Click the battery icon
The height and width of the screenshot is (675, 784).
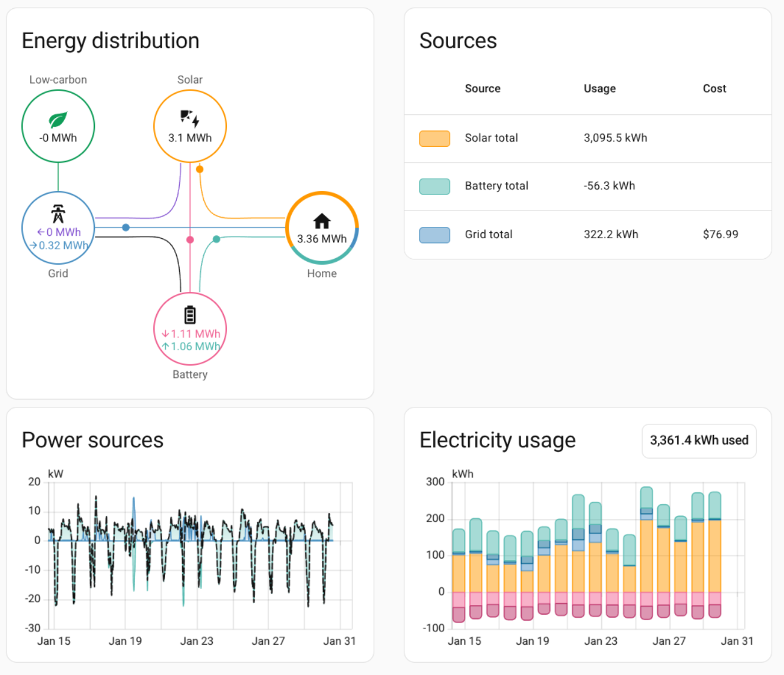[x=190, y=315]
